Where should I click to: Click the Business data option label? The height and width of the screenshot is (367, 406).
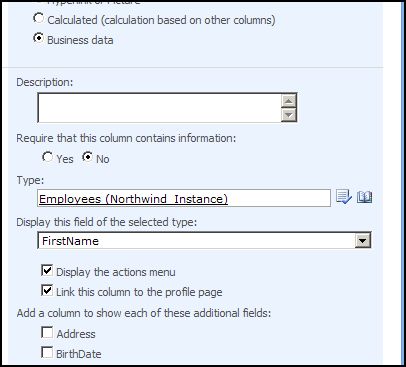[x=80, y=40]
